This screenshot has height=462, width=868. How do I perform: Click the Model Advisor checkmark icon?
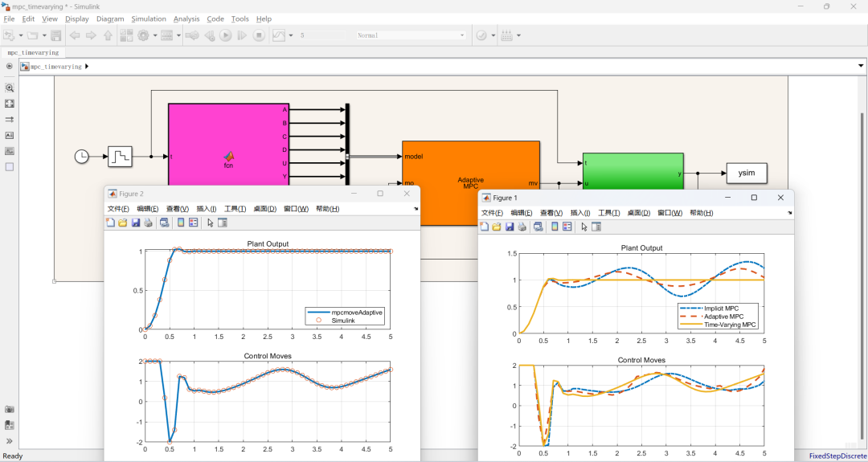coord(481,35)
